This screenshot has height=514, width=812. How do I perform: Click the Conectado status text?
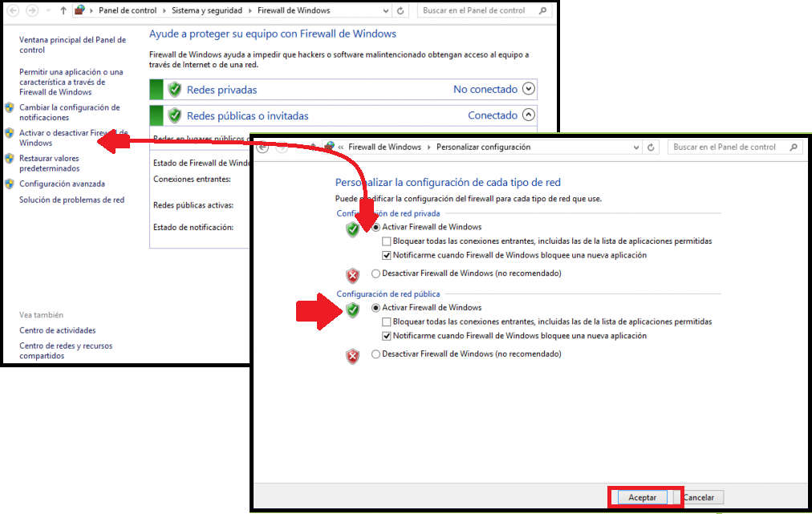pyautogui.click(x=493, y=115)
